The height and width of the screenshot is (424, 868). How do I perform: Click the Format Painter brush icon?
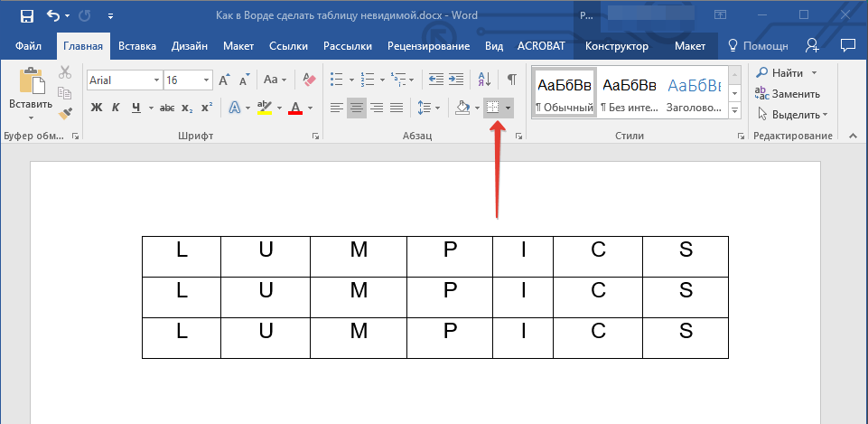click(65, 114)
